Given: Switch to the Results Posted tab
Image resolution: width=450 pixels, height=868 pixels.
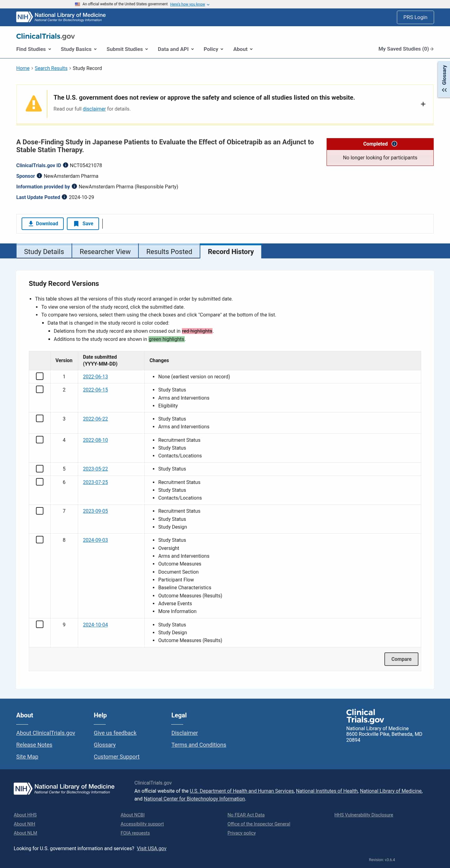Looking at the screenshot, I should (x=169, y=251).
